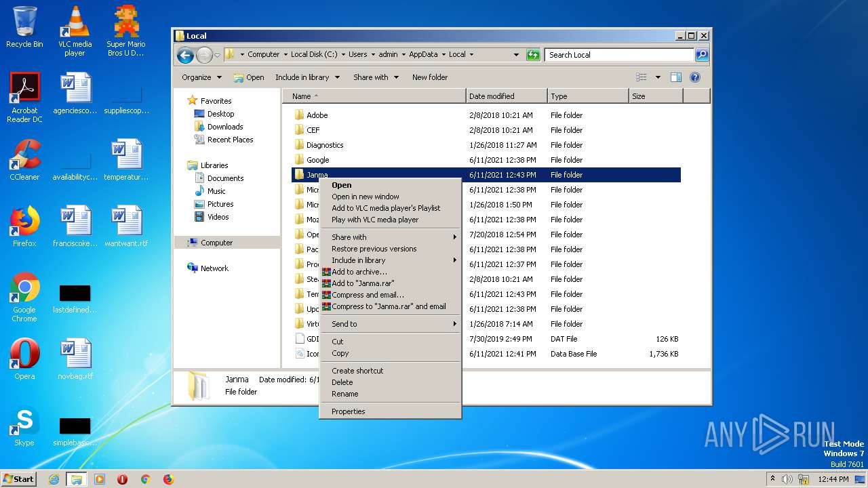Select Add to archive... menu entry
The width and height of the screenshot is (868, 488).
pos(391,272)
